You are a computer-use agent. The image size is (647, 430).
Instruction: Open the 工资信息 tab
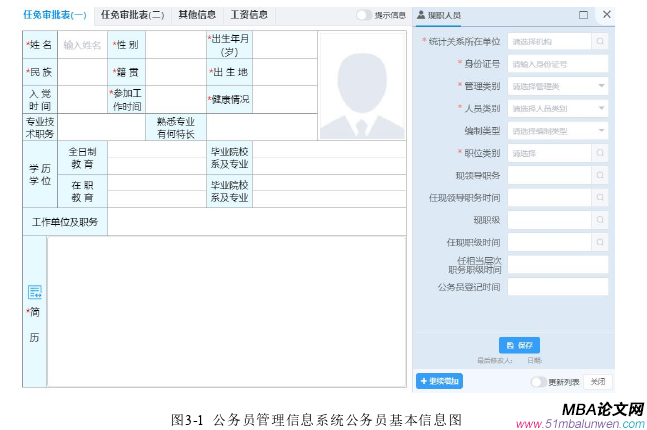[x=249, y=15]
